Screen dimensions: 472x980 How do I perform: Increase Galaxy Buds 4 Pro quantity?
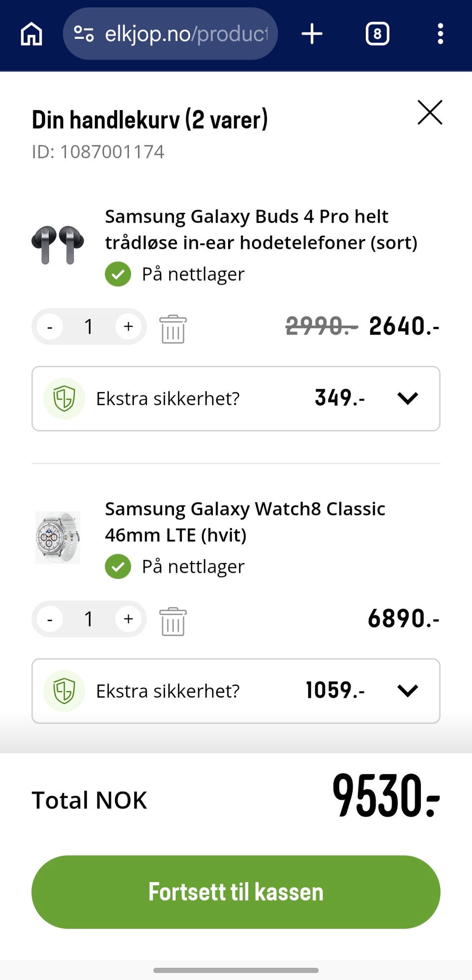[128, 327]
